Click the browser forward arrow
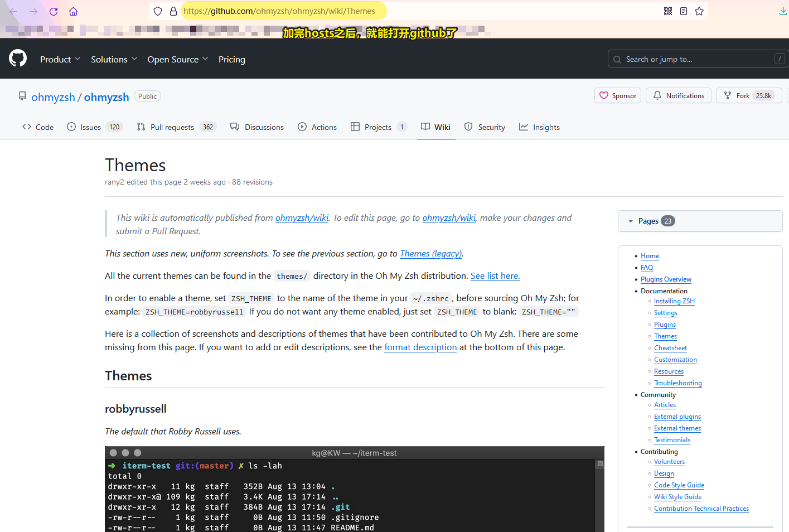 click(x=33, y=11)
